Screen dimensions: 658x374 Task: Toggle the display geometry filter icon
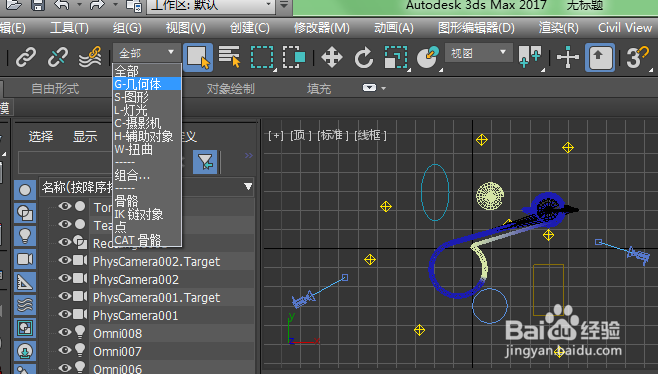25,190
